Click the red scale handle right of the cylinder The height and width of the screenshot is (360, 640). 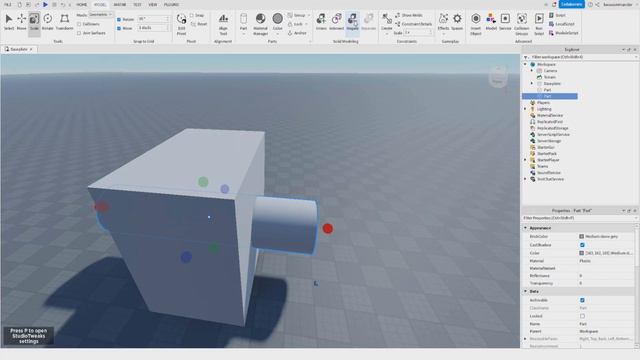pos(327,229)
